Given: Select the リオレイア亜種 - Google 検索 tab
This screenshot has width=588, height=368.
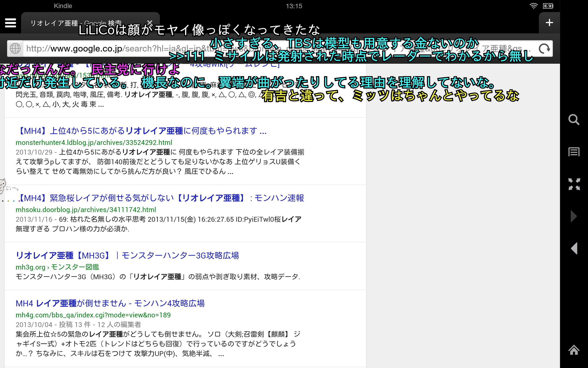Looking at the screenshot, I should click(90, 23).
